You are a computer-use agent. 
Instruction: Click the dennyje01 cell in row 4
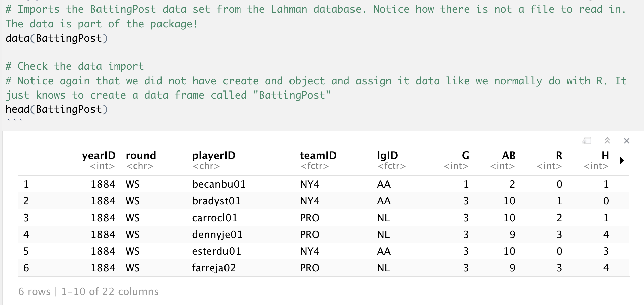pyautogui.click(x=217, y=235)
